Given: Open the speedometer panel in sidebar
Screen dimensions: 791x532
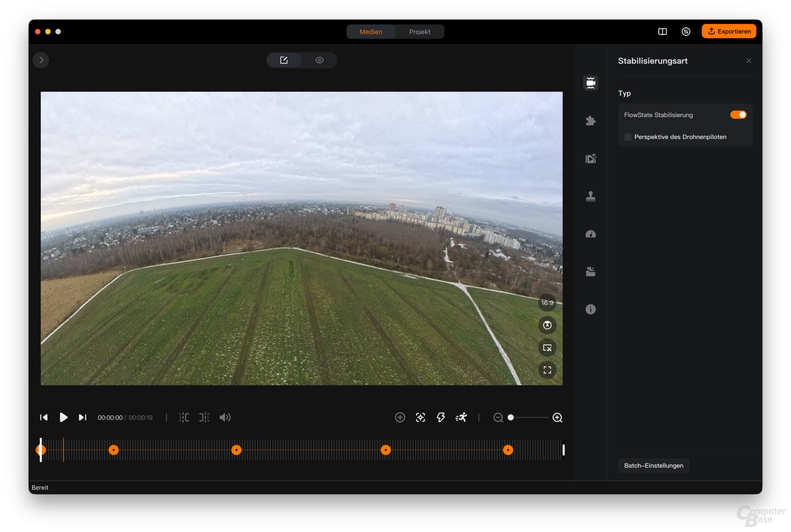Looking at the screenshot, I should point(590,234).
